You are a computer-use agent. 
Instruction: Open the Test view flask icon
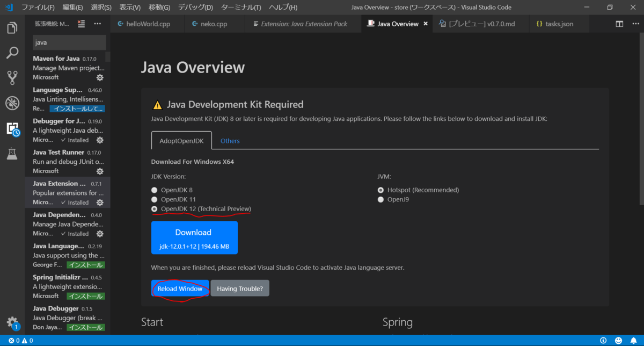pos(12,154)
